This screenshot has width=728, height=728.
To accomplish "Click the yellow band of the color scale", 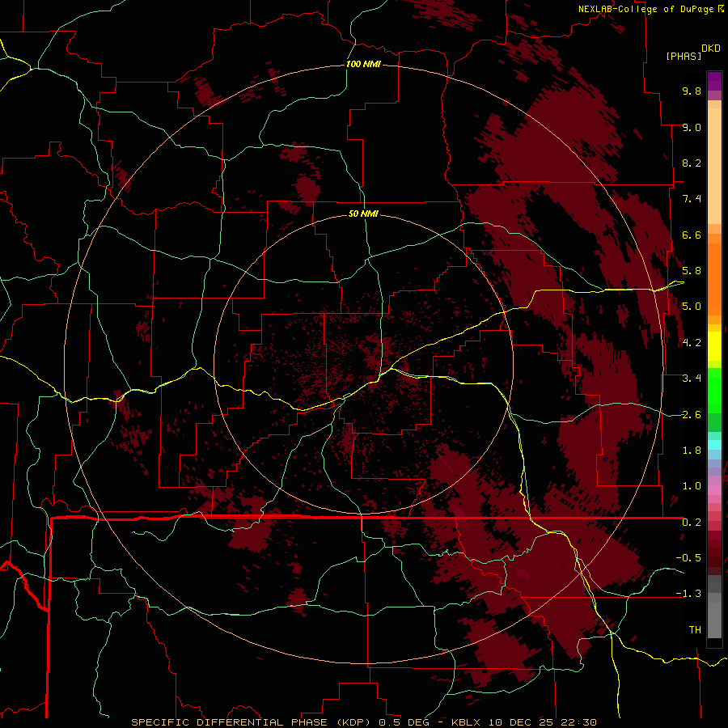I will 714,346.
